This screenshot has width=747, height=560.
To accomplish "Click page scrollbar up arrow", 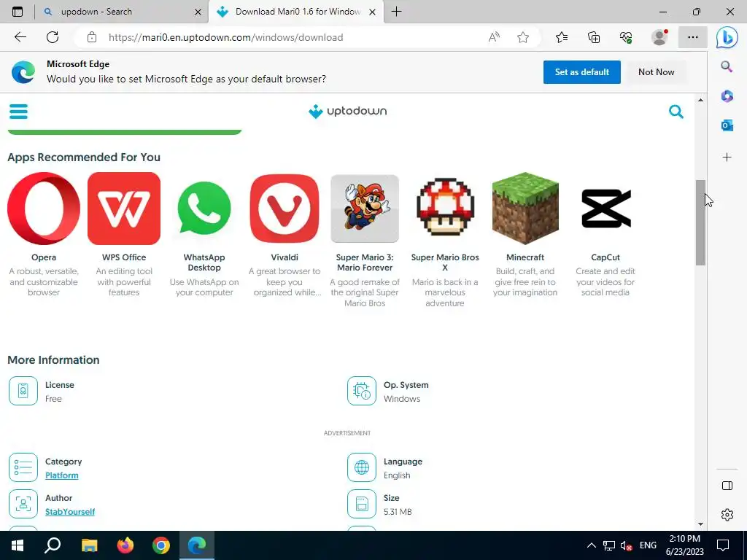I will (700, 100).
